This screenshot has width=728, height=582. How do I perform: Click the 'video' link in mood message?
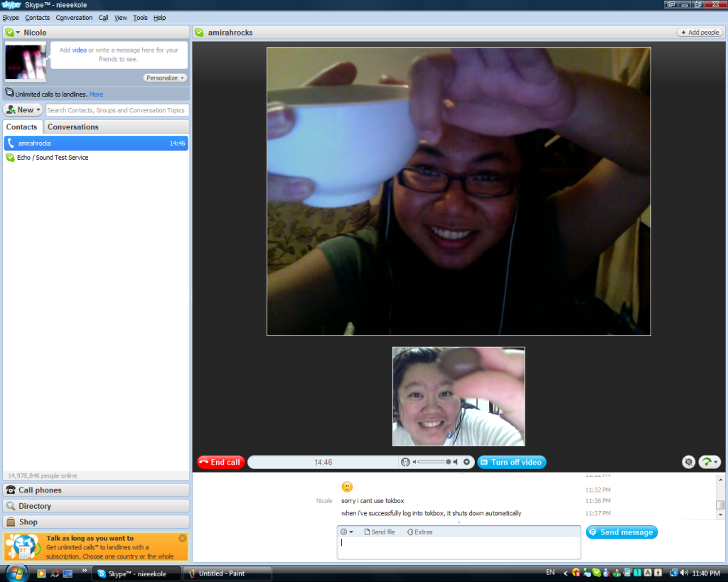(x=80, y=50)
